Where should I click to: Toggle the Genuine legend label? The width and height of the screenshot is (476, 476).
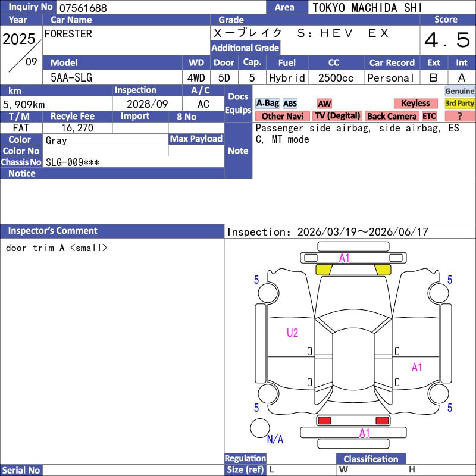459,91
